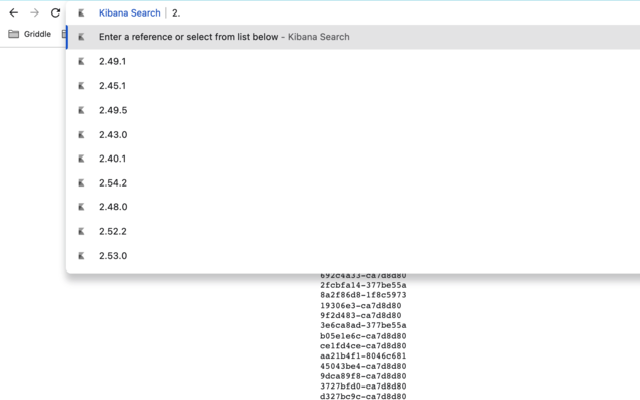Click the Kibana icon beside 'Enter a reference'
Viewport: 640px width, 400px height.
[81, 37]
